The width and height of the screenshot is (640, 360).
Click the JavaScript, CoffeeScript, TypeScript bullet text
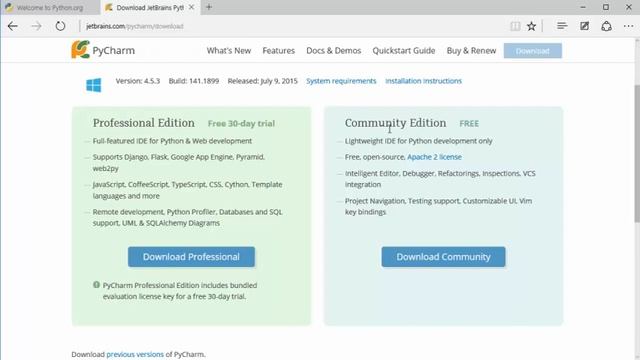tap(187, 190)
